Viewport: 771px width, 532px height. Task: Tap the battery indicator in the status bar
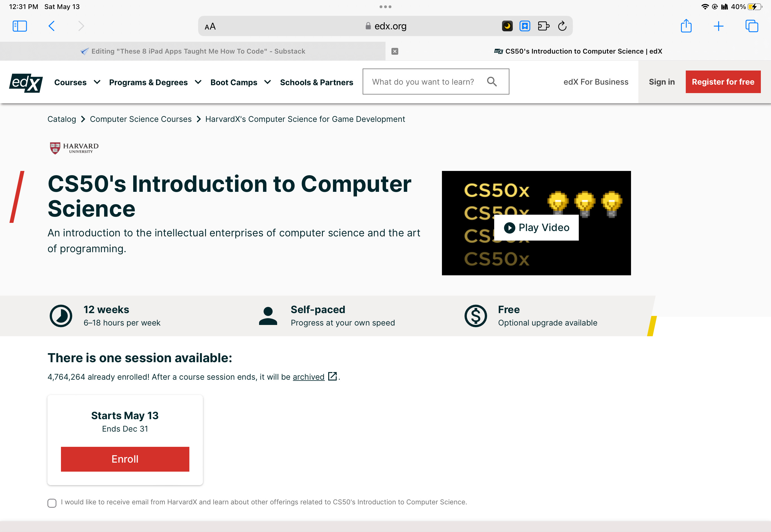[754, 7]
